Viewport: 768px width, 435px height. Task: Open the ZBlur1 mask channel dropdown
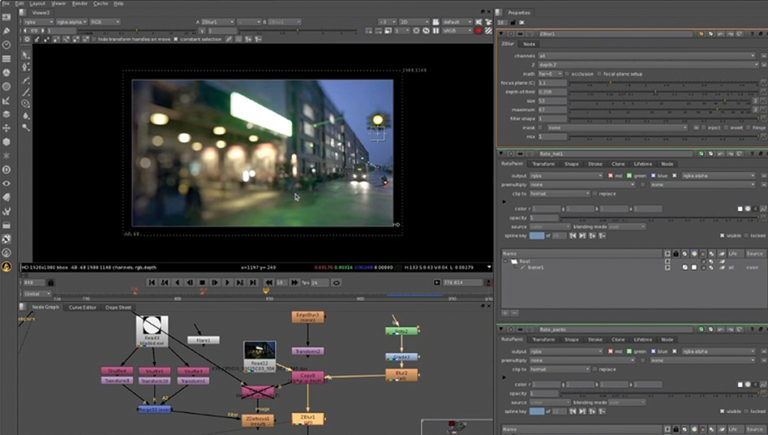click(x=617, y=127)
